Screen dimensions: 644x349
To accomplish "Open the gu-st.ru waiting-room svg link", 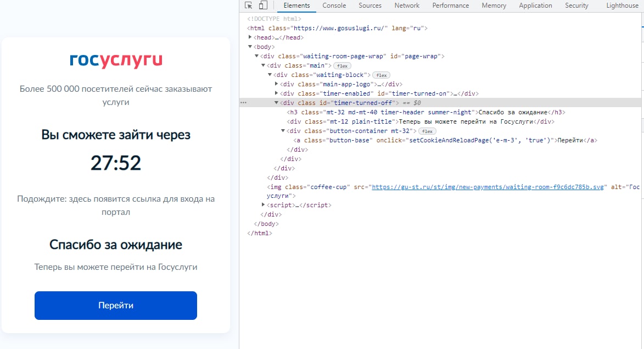I will pos(488,187).
